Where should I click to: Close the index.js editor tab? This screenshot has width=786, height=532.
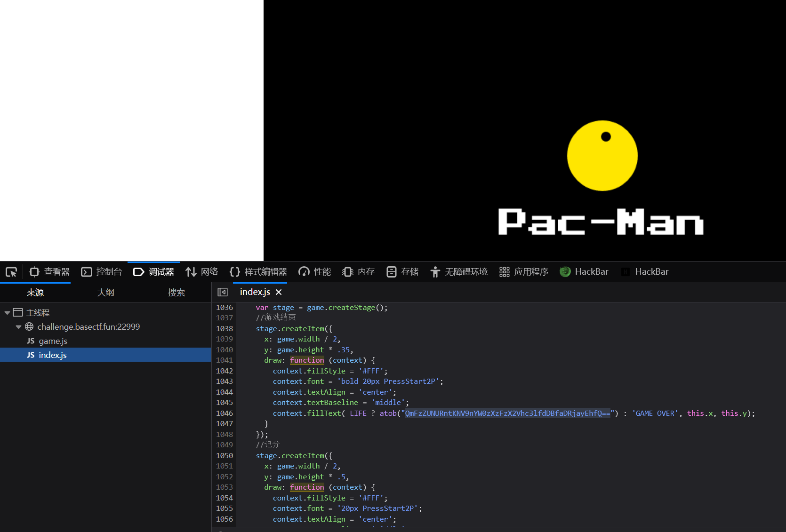(x=279, y=292)
